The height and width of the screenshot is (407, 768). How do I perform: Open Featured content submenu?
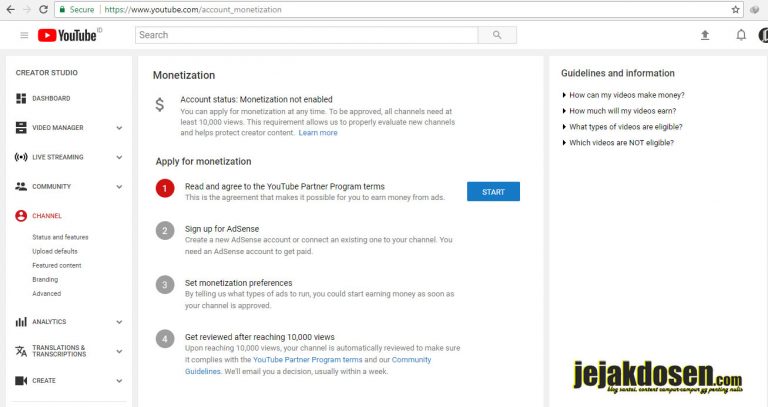click(x=57, y=265)
